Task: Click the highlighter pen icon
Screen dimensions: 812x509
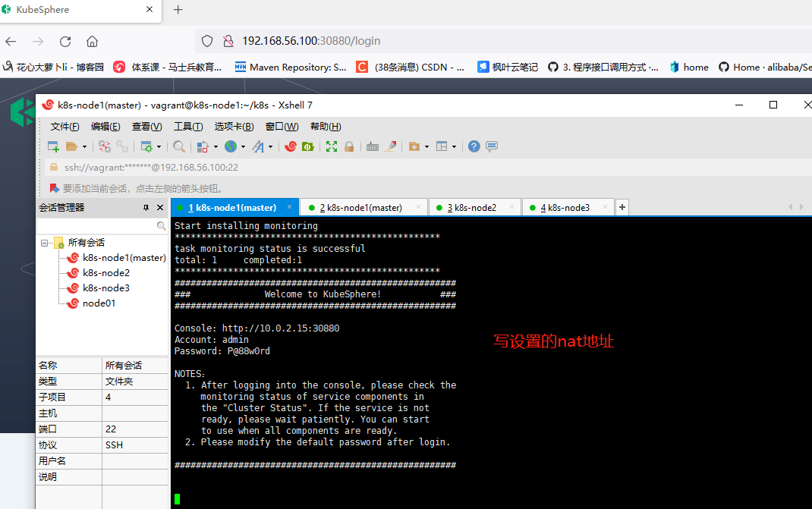Action: 391,146
